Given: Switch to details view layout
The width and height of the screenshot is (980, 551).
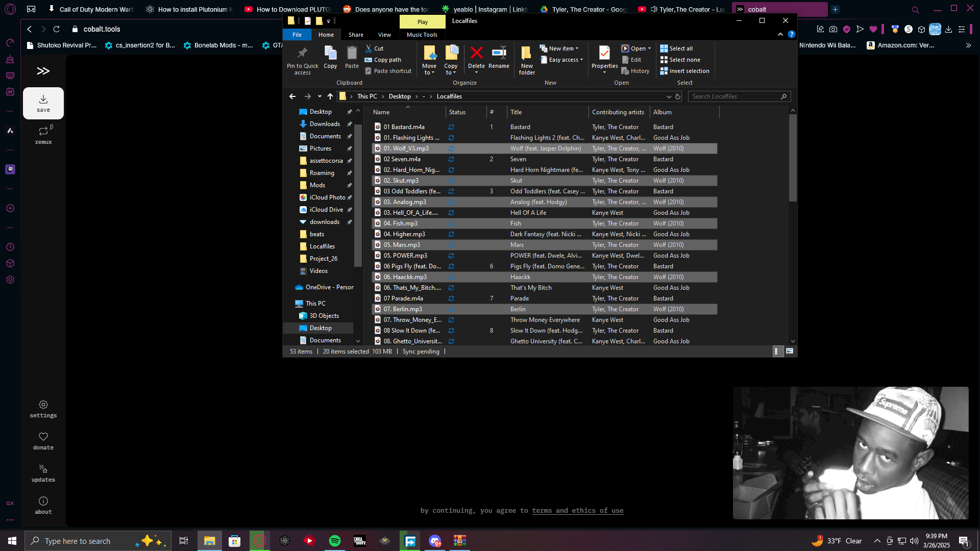Looking at the screenshot, I should coord(777,351).
